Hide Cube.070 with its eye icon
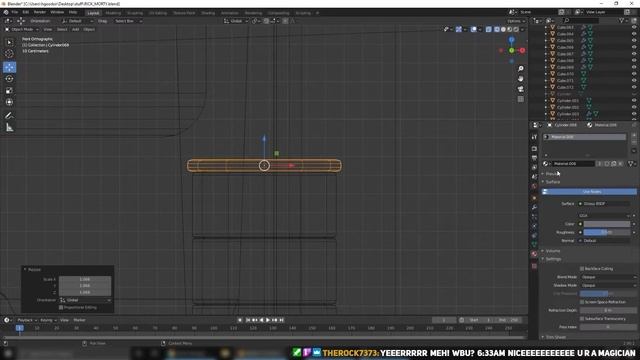640x360 pixels. pyautogui.click(x=634, y=74)
